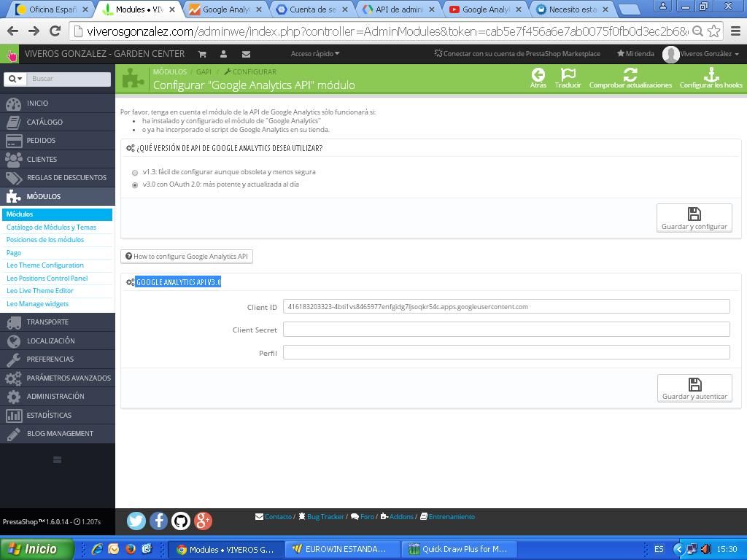747x560 pixels.
Task: Select v3.0 con OAuth 2.0 radio button
Action: [x=135, y=185]
